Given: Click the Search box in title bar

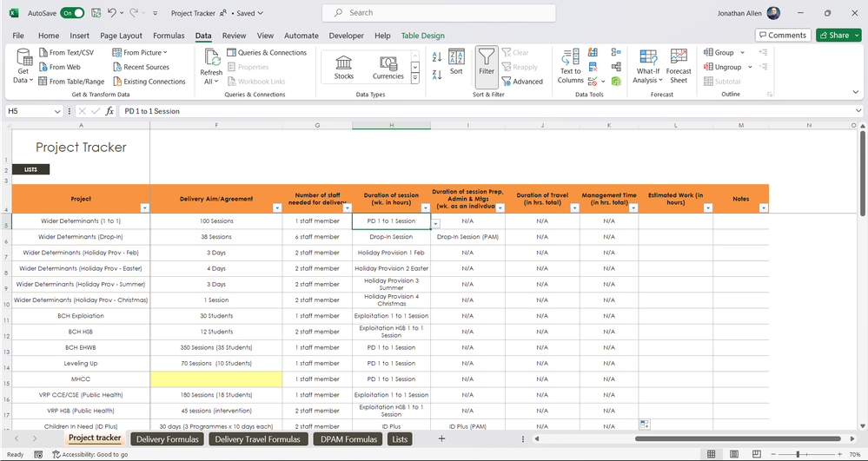Looking at the screenshot, I should pyautogui.click(x=438, y=13).
